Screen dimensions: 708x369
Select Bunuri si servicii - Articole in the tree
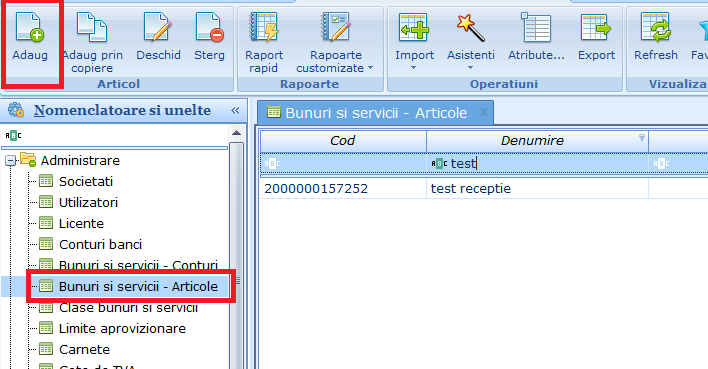pos(138,286)
